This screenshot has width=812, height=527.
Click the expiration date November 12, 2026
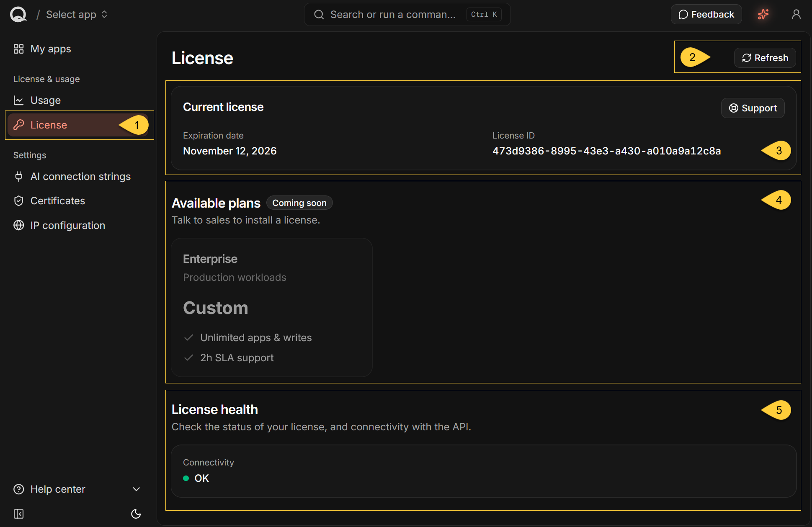pos(229,151)
